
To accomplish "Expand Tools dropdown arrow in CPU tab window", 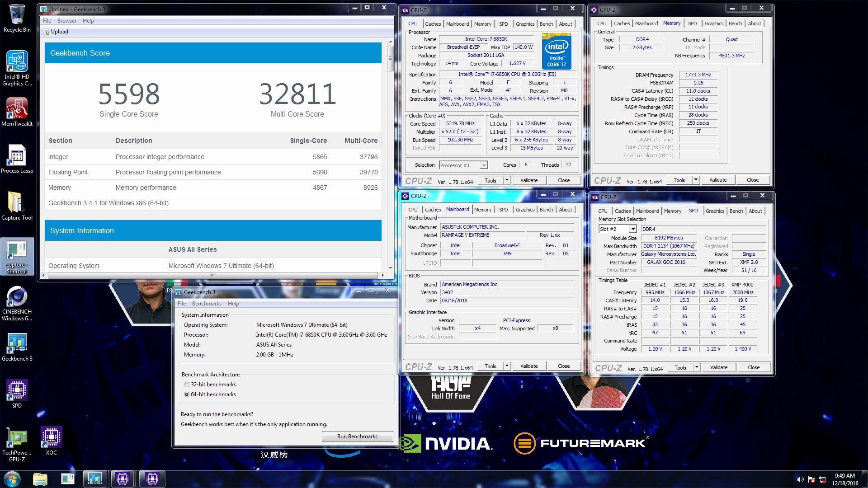I will [507, 180].
